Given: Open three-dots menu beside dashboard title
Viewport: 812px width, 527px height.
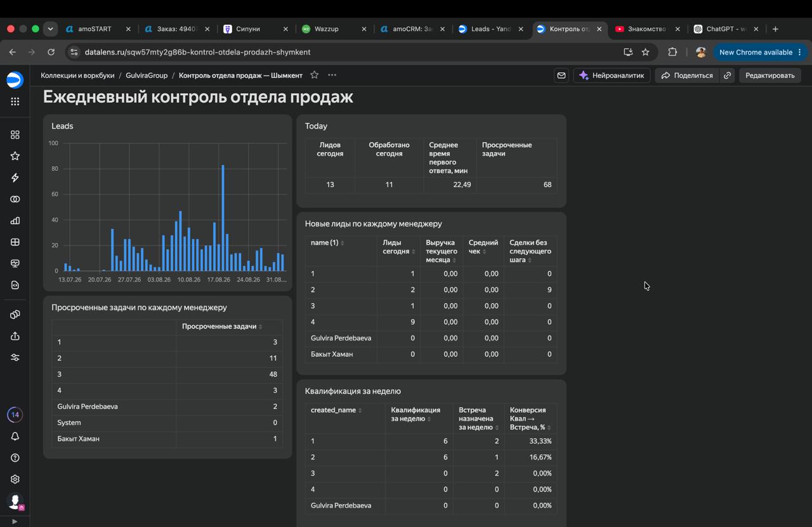Looking at the screenshot, I should (x=332, y=75).
